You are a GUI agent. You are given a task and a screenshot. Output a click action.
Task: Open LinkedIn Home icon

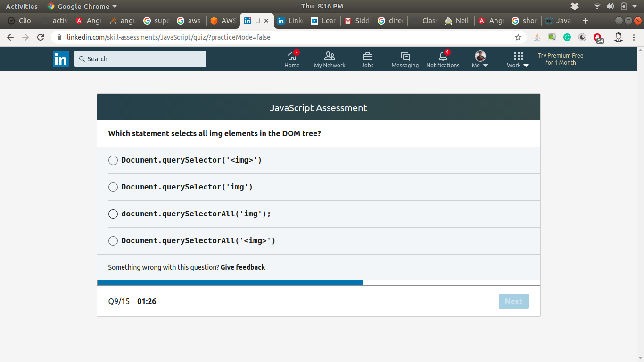292,59
